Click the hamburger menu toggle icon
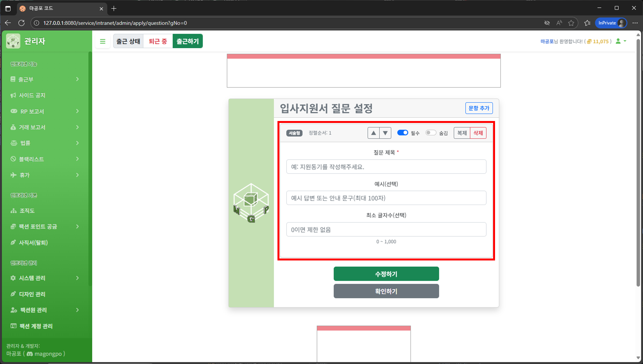The width and height of the screenshot is (643, 364). tap(103, 41)
